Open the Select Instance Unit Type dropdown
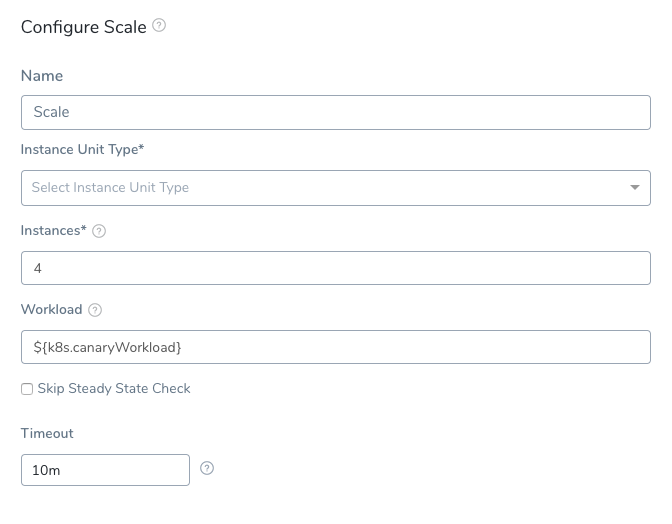 [x=336, y=188]
